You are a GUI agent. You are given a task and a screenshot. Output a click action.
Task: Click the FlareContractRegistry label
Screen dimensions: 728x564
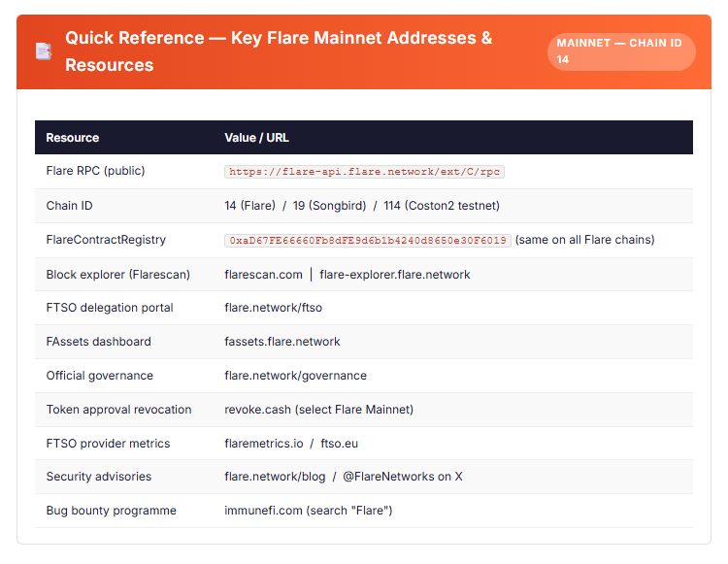[106, 240]
